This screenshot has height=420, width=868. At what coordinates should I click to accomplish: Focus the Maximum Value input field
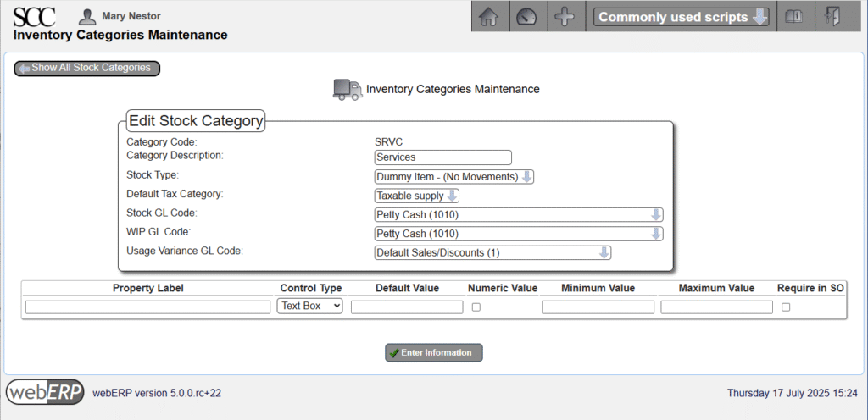[x=717, y=307]
